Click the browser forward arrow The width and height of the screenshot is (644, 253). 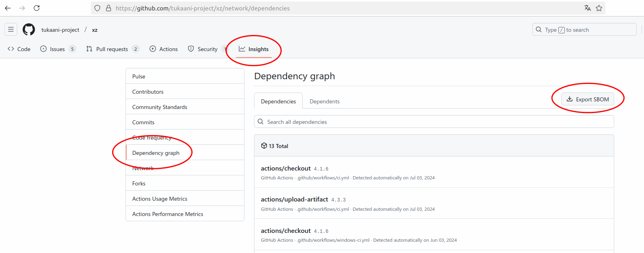click(22, 8)
